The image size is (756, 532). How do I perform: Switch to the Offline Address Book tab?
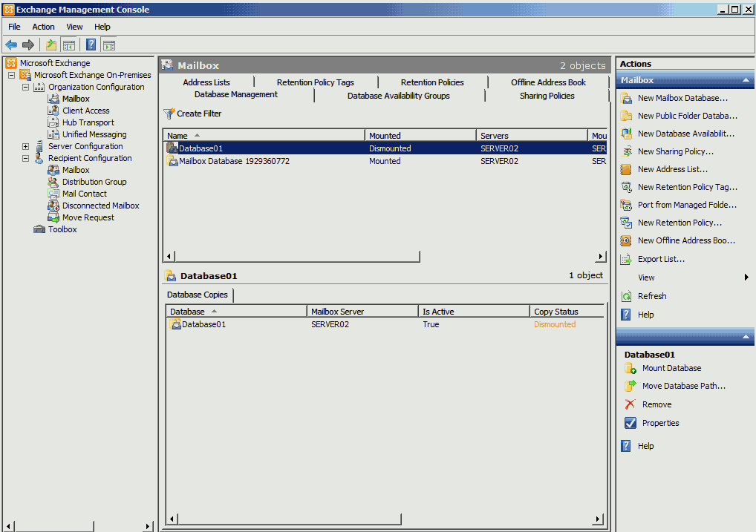coord(548,82)
